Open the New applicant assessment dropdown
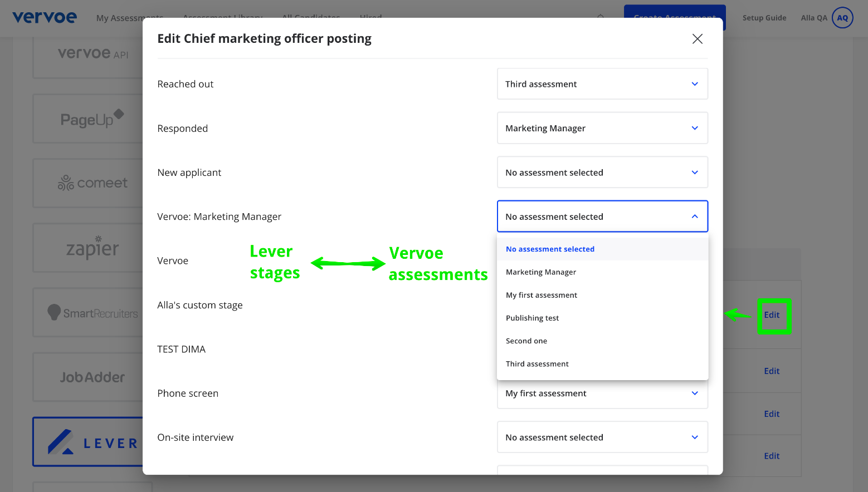Image resolution: width=868 pixels, height=492 pixels. tap(602, 173)
